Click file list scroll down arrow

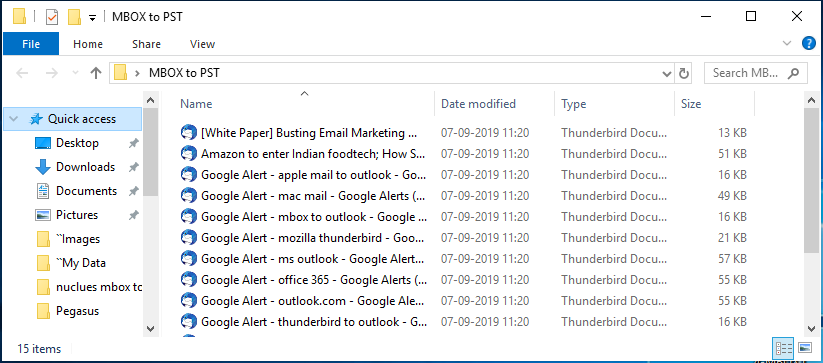810,329
